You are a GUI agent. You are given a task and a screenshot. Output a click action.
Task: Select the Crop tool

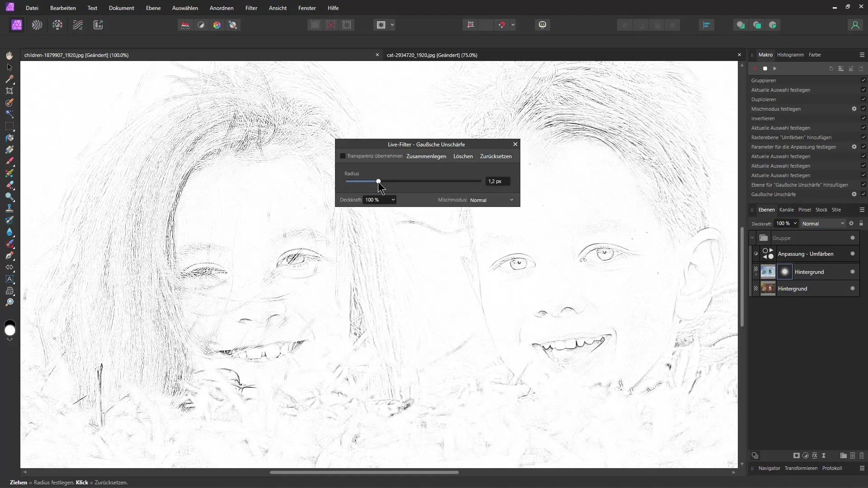point(9,90)
